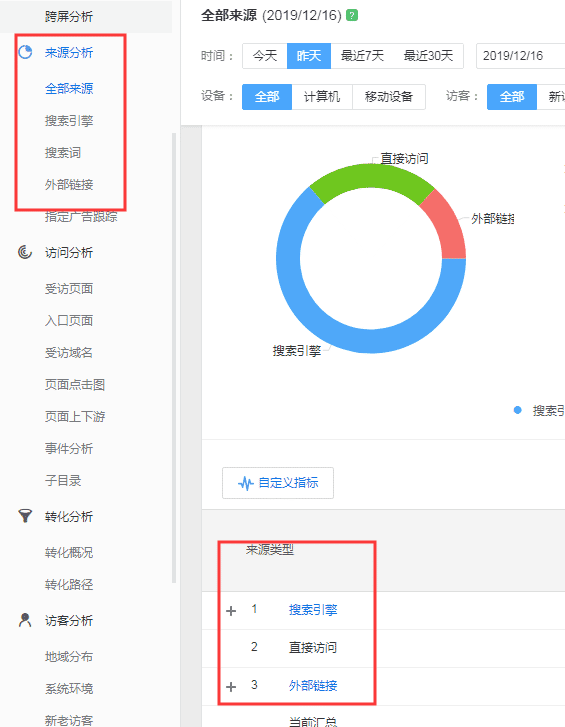Open the 外部链接 link in table
The image size is (565, 727).
click(x=313, y=685)
